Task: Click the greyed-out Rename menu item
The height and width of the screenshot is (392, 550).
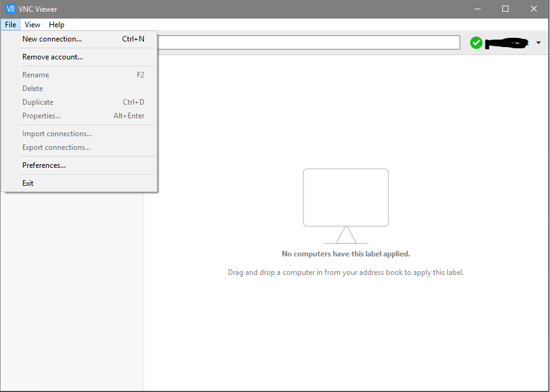Action: pos(79,75)
